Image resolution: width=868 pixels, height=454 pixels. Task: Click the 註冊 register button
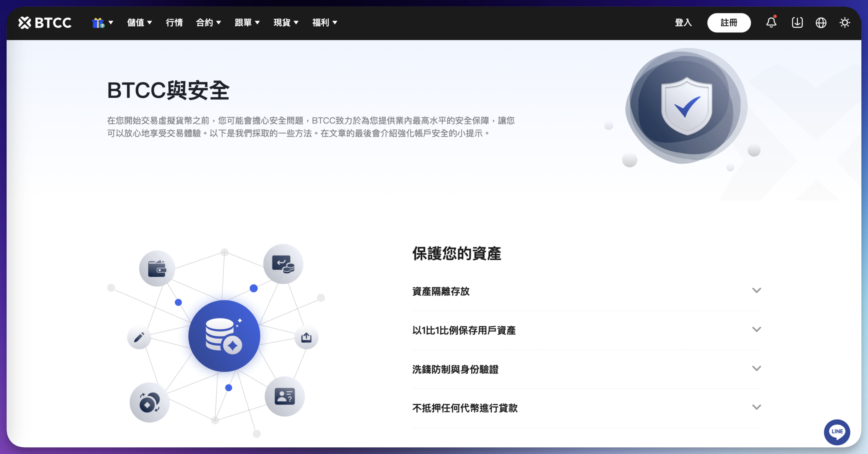[729, 23]
